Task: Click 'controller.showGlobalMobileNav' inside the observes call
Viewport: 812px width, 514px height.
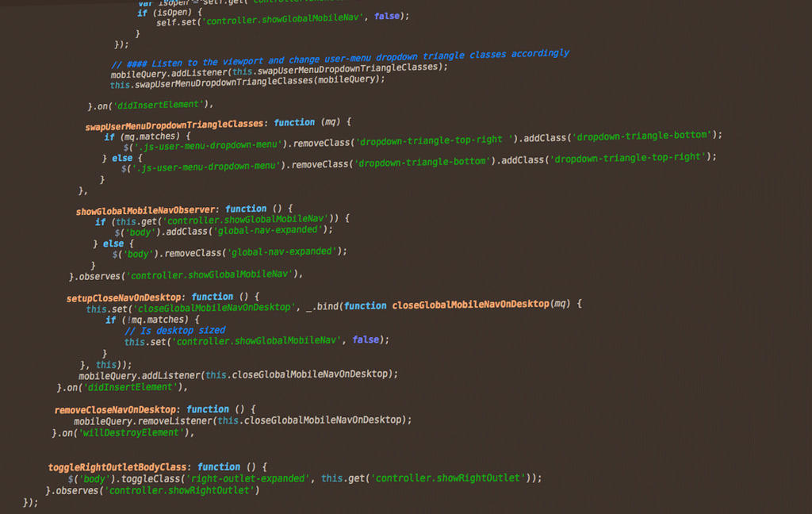Action: pyautogui.click(x=209, y=274)
